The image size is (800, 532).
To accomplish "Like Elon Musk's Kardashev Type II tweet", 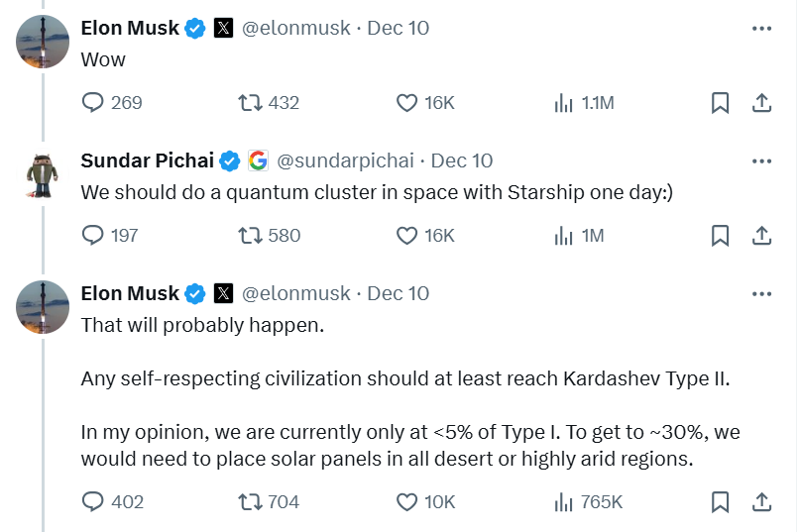I will (406, 501).
